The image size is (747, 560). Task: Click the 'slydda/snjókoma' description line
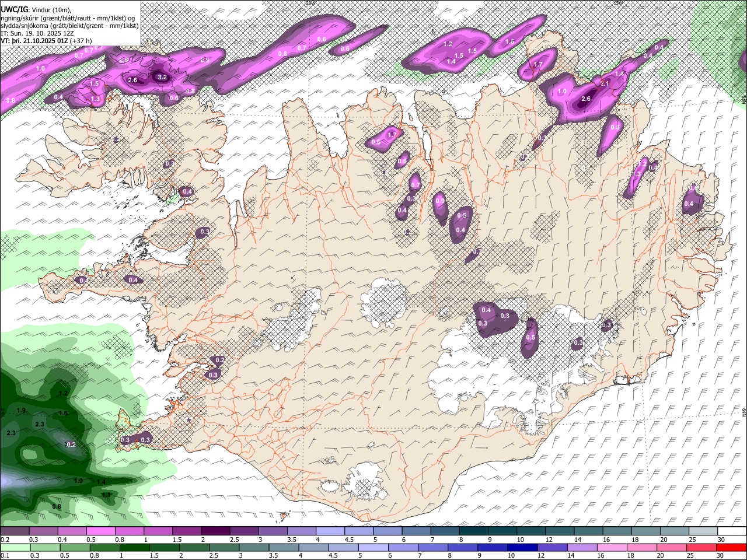click(x=69, y=26)
